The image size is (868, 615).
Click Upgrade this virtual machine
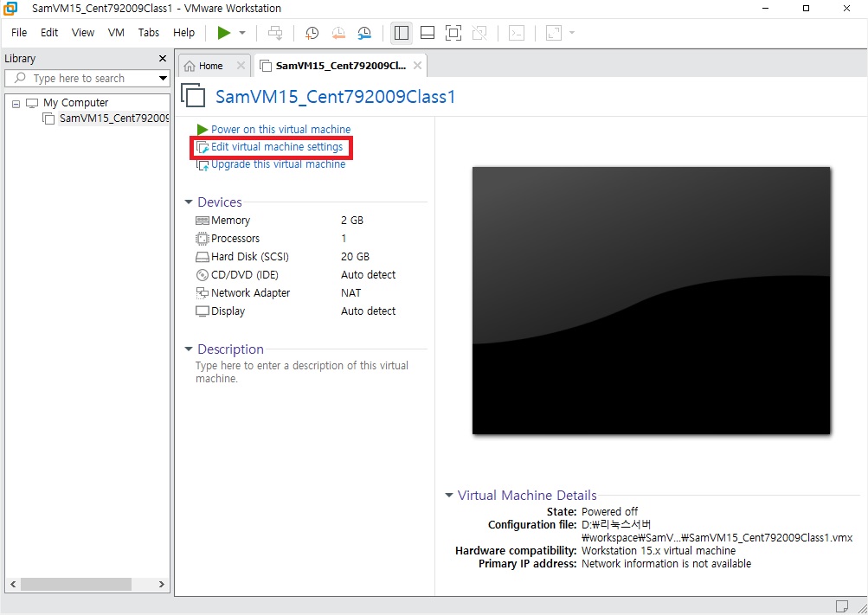pos(278,164)
